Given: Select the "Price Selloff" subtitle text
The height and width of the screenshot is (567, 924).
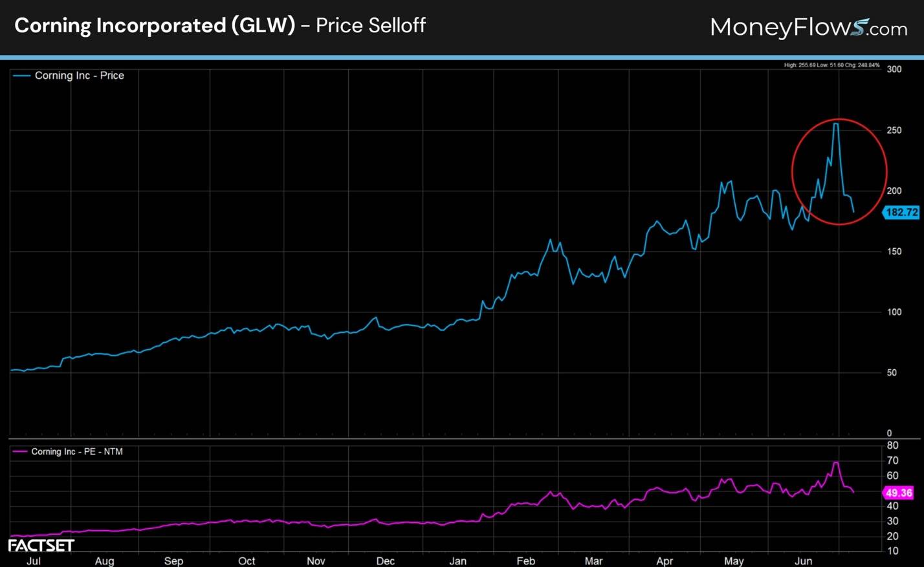Looking at the screenshot, I should (371, 26).
